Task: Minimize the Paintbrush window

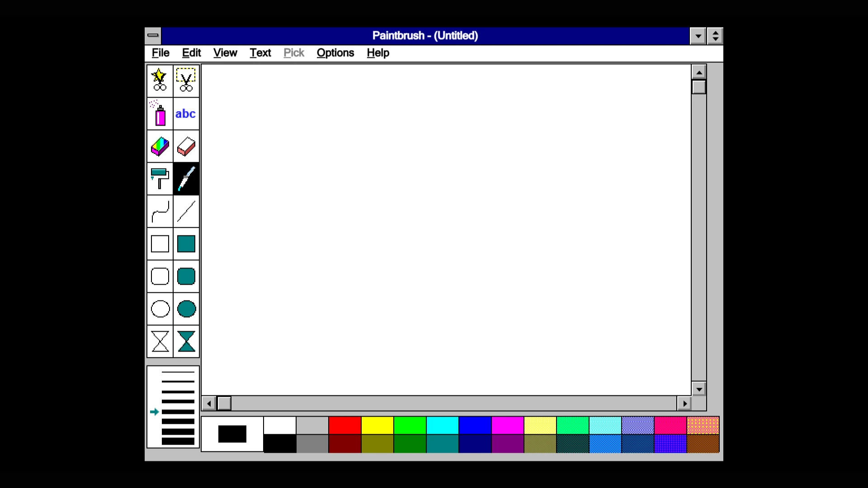Action: [x=698, y=36]
